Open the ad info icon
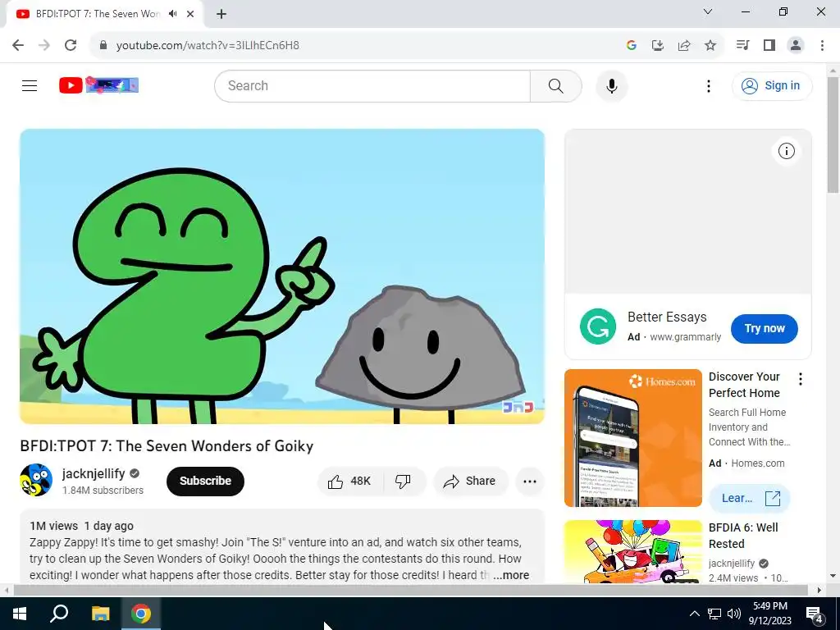This screenshot has height=630, width=840. [x=787, y=151]
